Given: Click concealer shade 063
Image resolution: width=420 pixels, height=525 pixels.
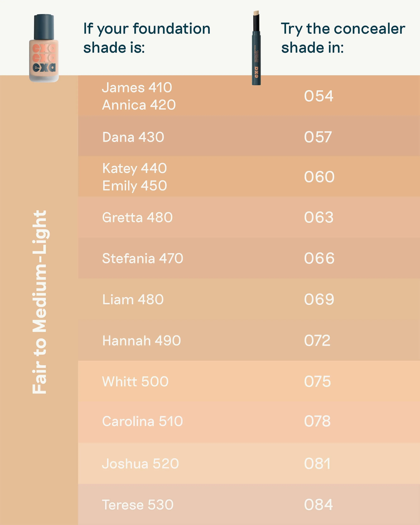Looking at the screenshot, I should point(318,217).
